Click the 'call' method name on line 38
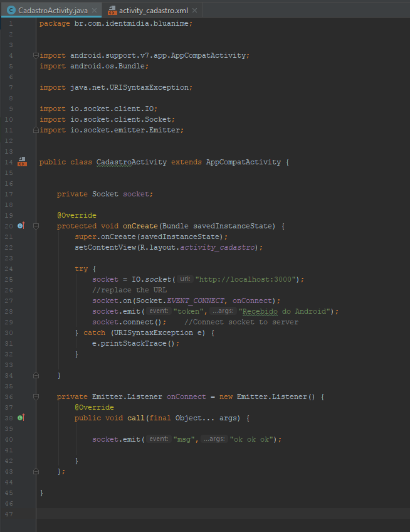This screenshot has height=532, width=410. pyautogui.click(x=135, y=418)
